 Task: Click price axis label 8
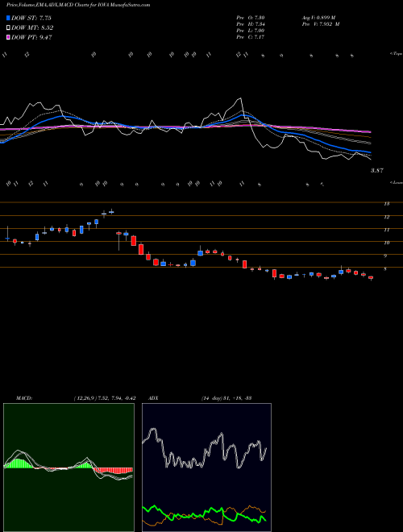pyautogui.click(x=385, y=269)
